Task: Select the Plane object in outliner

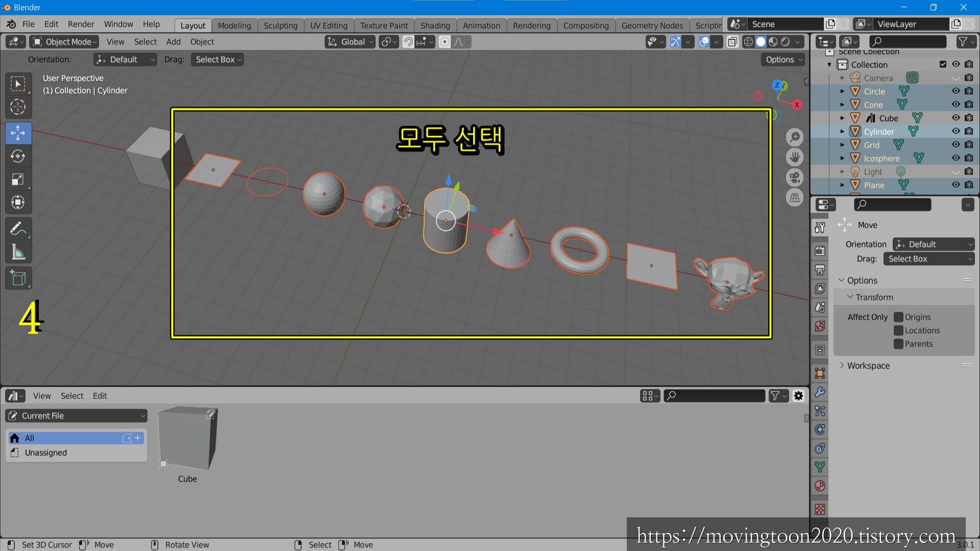Action: pyautogui.click(x=874, y=185)
